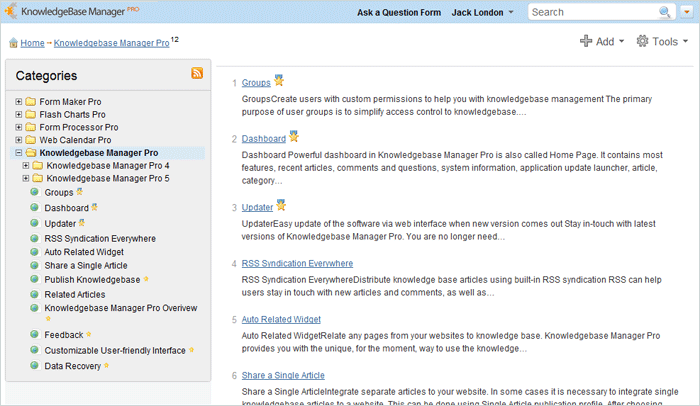Click the Form Maker Pro folder icon
700x406 pixels.
30,101
